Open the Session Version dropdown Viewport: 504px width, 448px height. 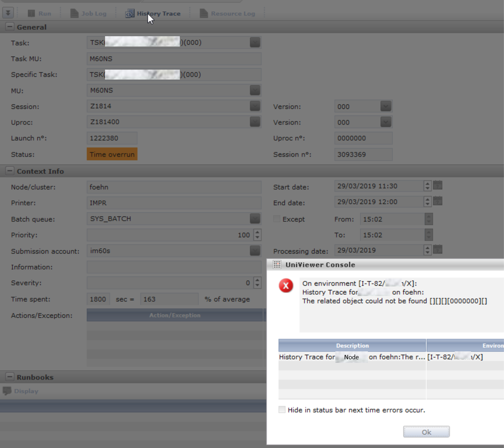click(386, 106)
